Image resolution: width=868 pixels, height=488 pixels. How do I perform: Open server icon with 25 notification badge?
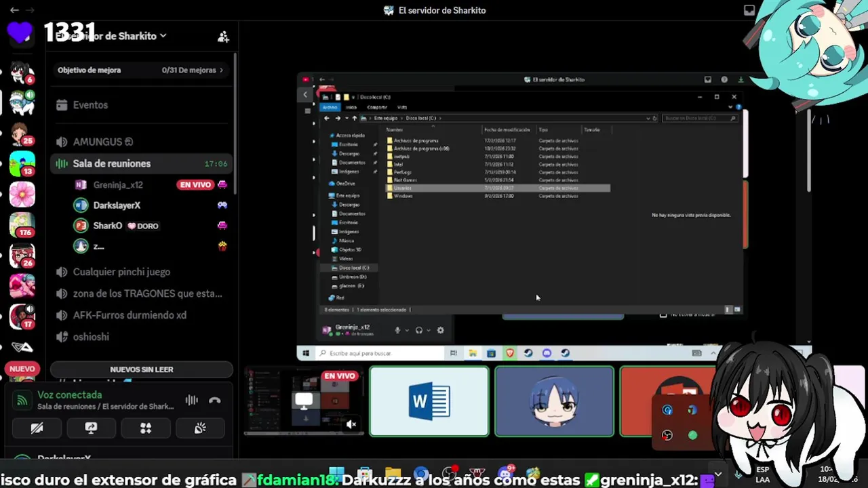click(22, 133)
